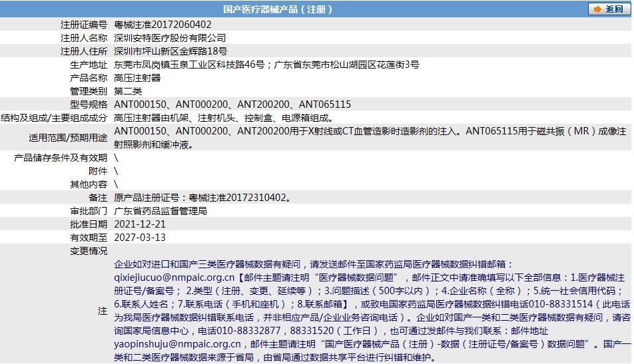This screenshot has width=634, height=364.
Task: Select registration number 粤械注准20172060402
Action: pyautogui.click(x=162, y=25)
